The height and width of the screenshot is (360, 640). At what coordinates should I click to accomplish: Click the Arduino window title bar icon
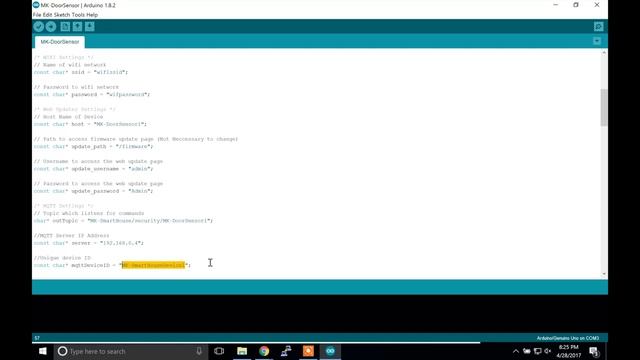(x=36, y=5)
